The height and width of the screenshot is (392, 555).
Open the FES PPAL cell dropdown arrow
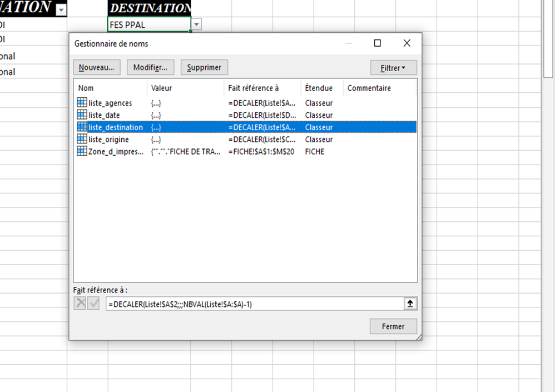(x=197, y=24)
